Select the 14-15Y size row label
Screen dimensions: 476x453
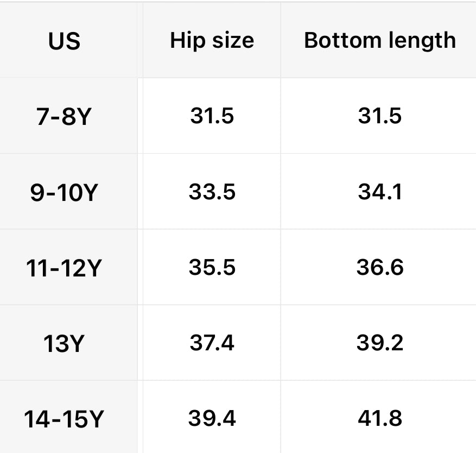pos(64,419)
